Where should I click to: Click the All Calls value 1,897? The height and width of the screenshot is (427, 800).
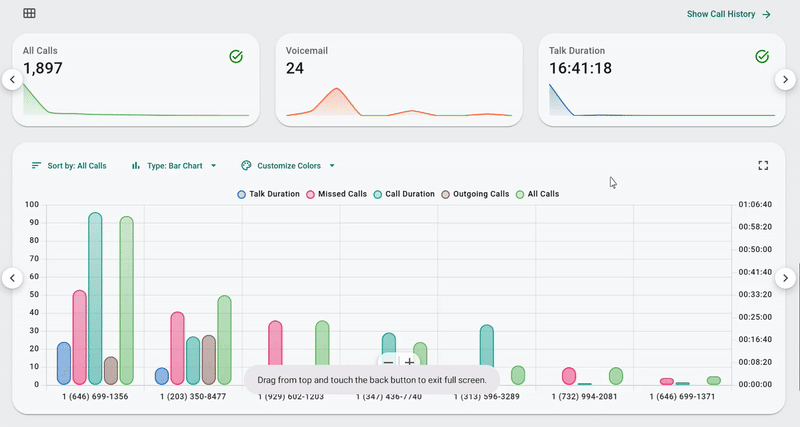tap(43, 68)
